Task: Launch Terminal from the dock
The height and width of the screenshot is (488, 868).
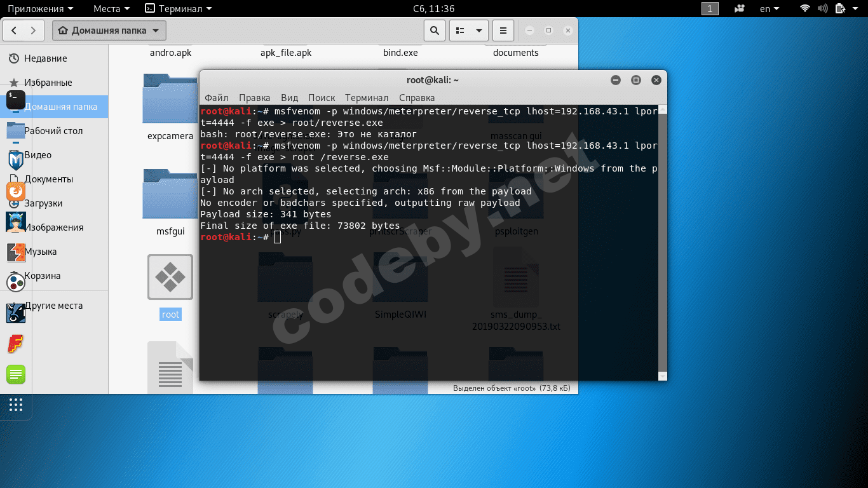Action: [16, 100]
